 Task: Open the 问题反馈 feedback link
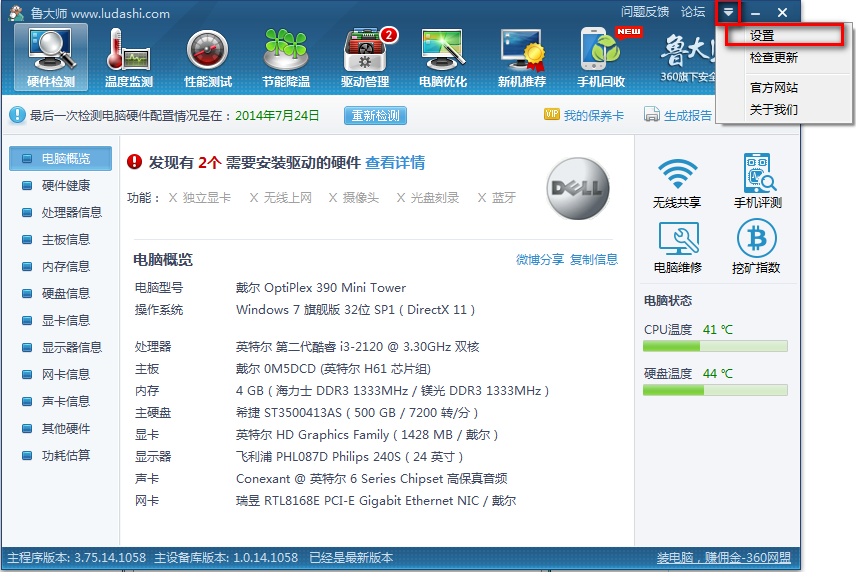[x=645, y=11]
